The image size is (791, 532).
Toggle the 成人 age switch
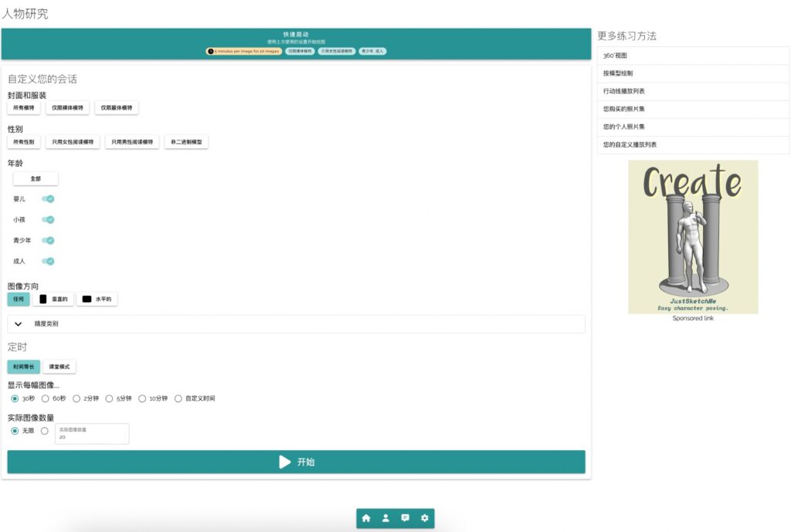tap(48, 261)
